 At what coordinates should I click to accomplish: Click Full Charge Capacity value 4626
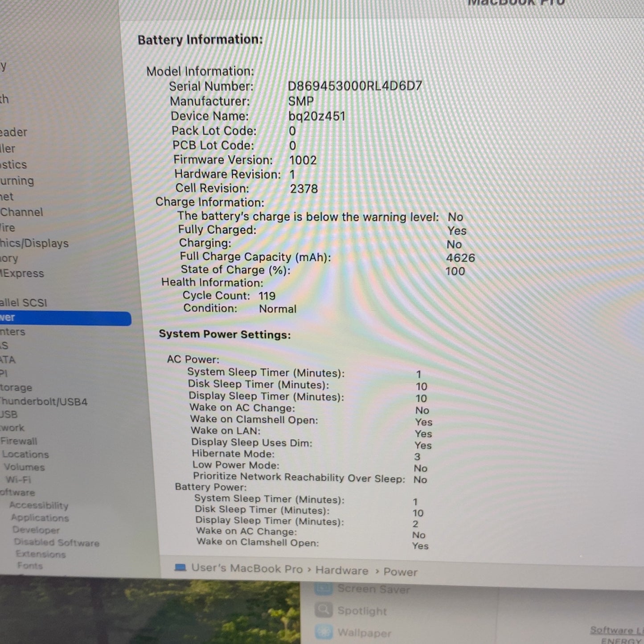click(461, 258)
